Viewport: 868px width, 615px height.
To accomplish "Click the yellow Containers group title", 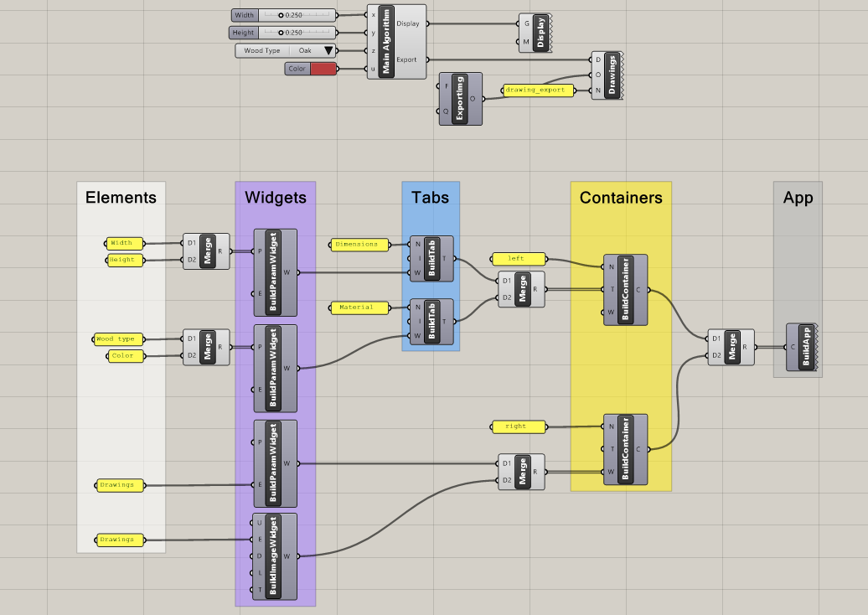I will coord(620,198).
